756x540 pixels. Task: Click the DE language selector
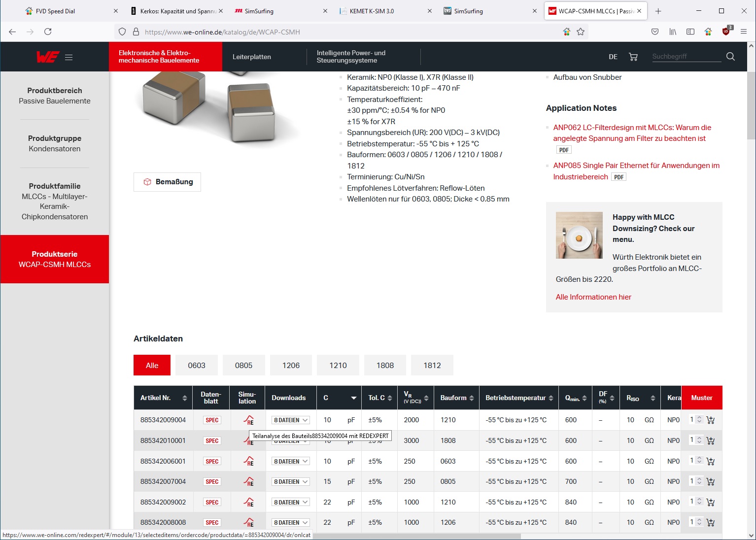(x=613, y=57)
